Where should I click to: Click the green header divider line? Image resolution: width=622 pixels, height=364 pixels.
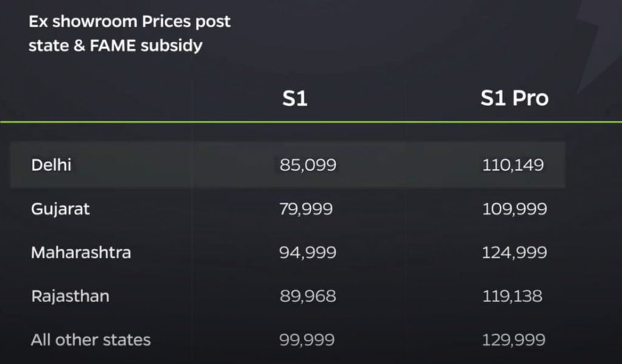tap(311, 121)
